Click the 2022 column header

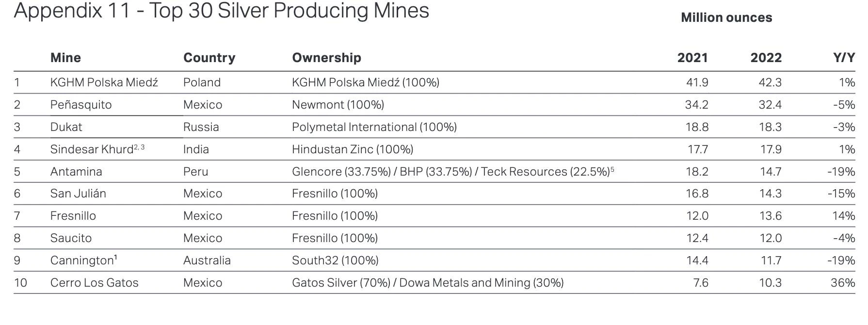pyautogui.click(x=766, y=58)
